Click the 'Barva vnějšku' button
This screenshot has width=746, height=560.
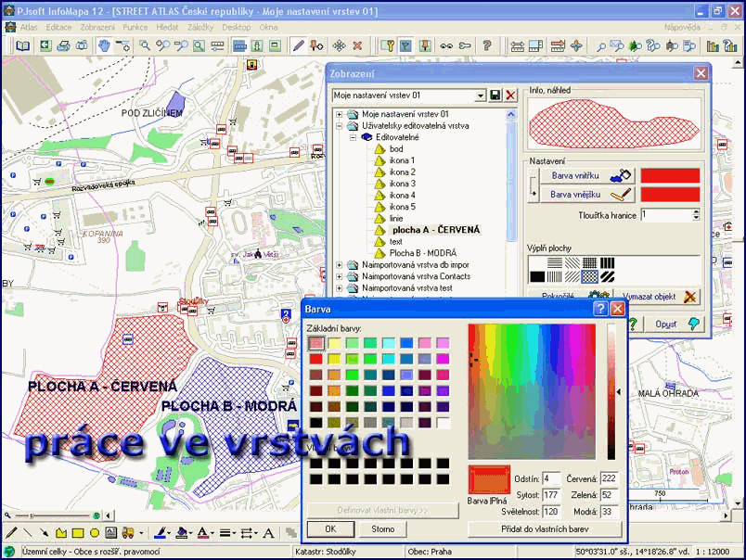click(587, 195)
